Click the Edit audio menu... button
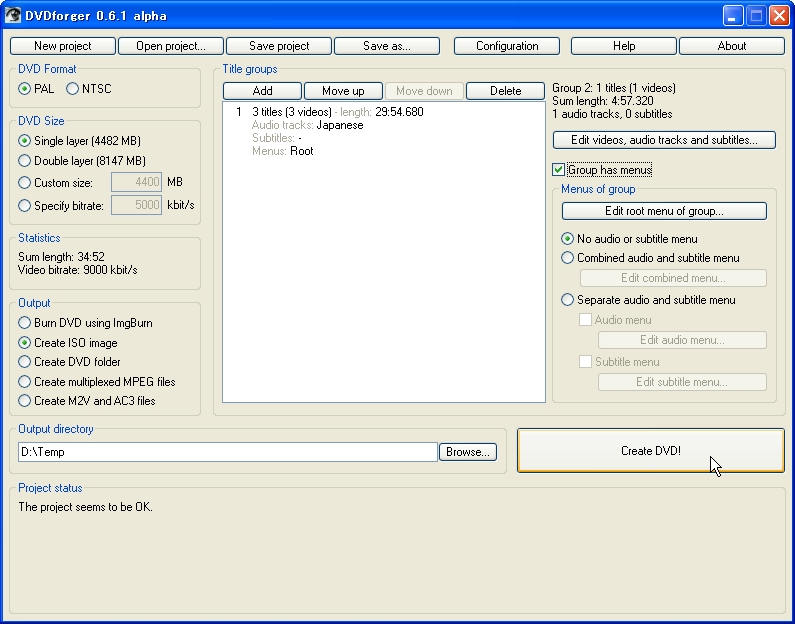The width and height of the screenshot is (795, 624). (x=682, y=340)
